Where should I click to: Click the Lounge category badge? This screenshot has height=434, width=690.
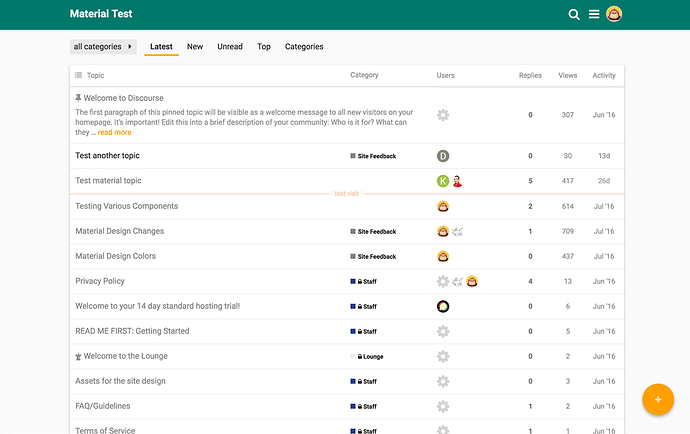[368, 356]
